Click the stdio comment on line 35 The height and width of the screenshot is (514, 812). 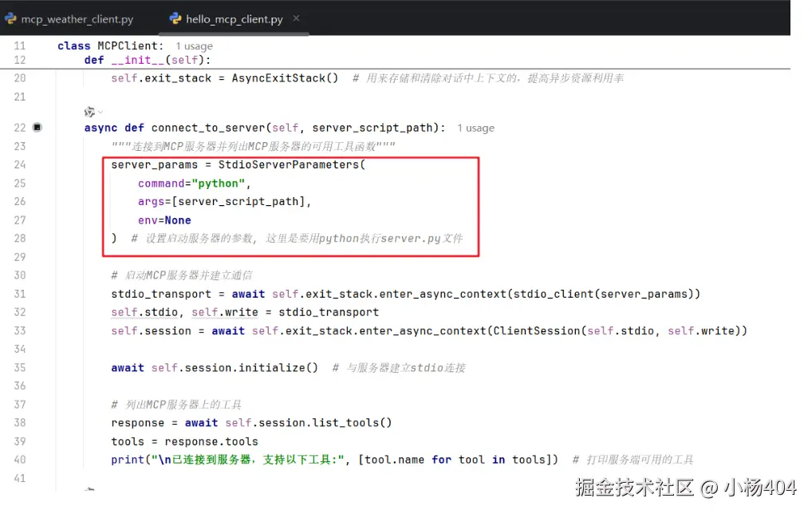[x=399, y=368]
